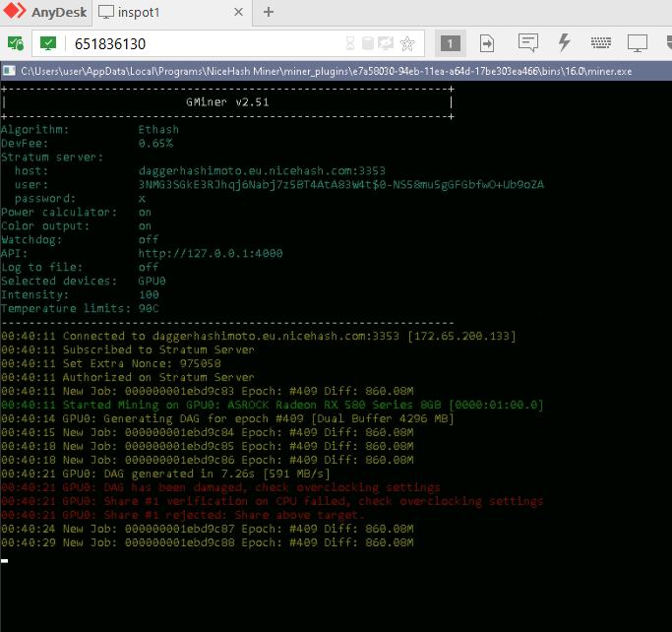Image resolution: width=672 pixels, height=632 pixels.
Task: Click the 'Set Extra Nonce: 975058' line
Action: tap(111, 363)
